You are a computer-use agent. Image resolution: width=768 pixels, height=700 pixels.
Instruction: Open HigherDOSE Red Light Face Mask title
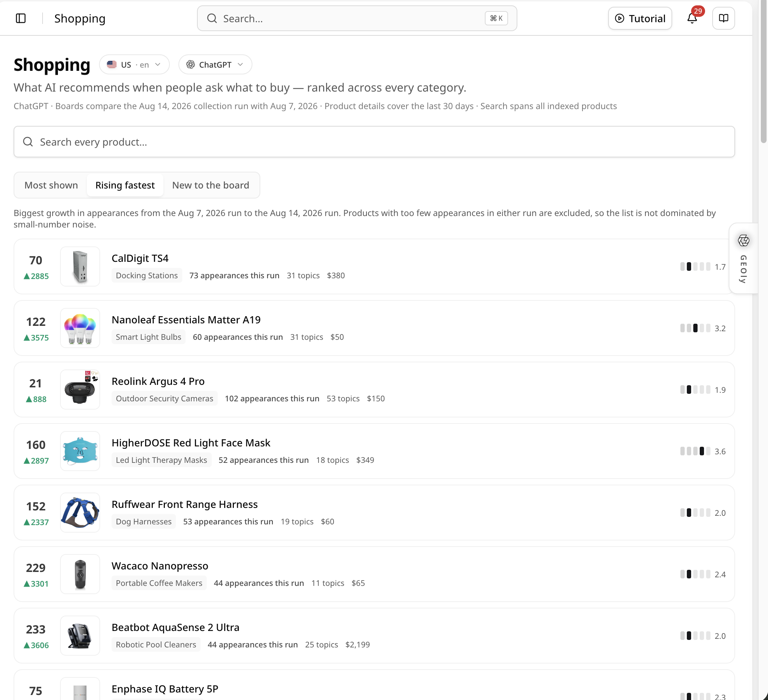pos(191,443)
